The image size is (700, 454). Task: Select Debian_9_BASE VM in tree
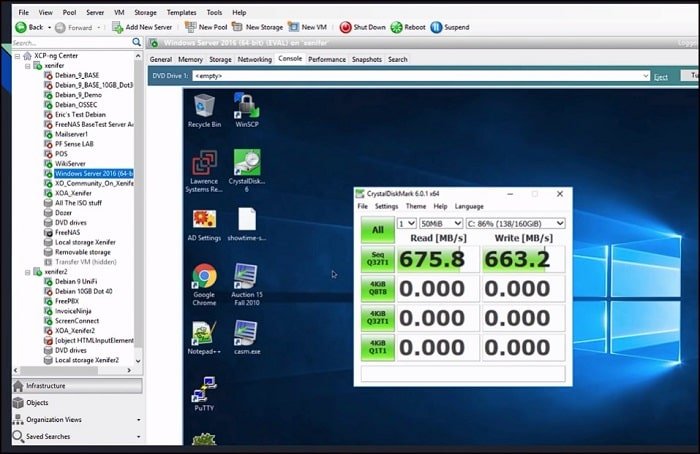(x=77, y=75)
